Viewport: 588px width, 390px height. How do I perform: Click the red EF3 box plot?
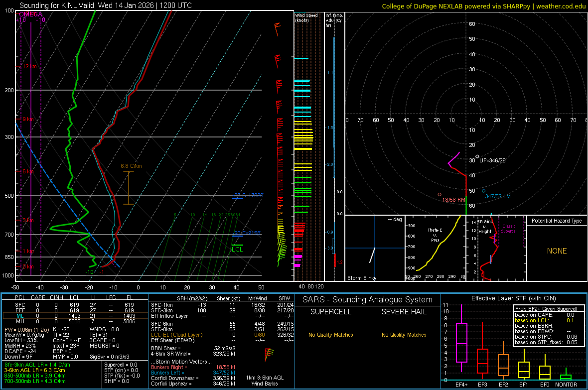click(x=482, y=352)
